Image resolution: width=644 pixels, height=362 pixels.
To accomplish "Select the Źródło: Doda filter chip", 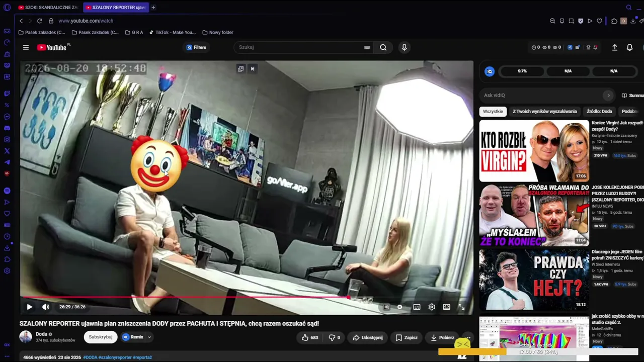I will (599, 111).
